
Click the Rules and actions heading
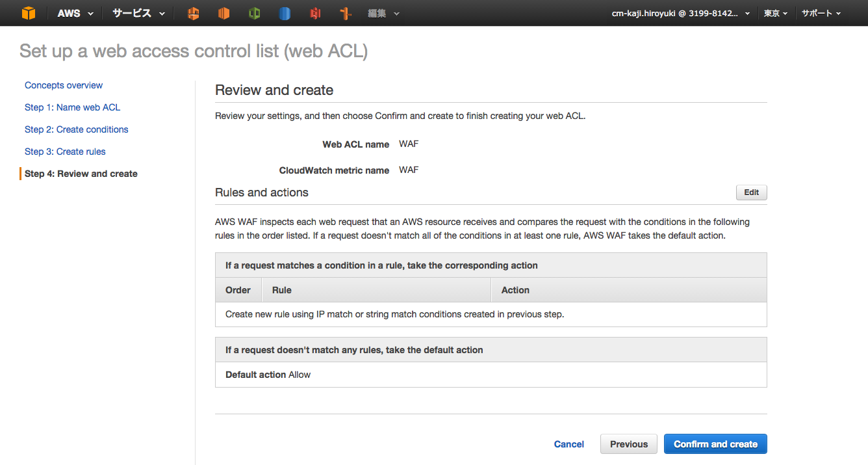tap(262, 193)
